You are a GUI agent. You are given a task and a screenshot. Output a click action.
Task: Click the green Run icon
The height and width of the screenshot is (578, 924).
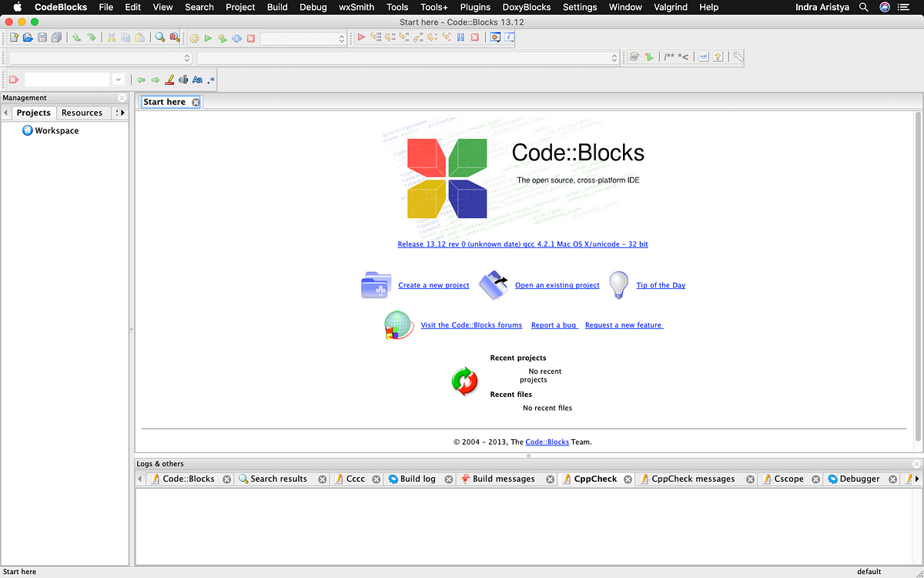click(x=208, y=38)
